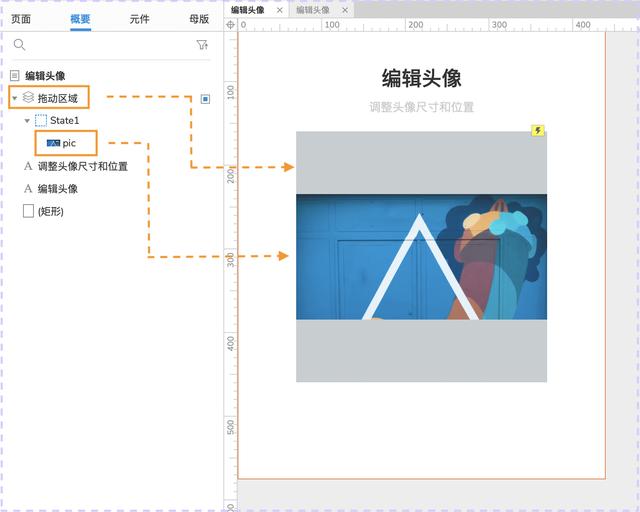Screen dimensions: 640x512
Task: Click the yellow lightning interaction badge
Action: [538, 130]
